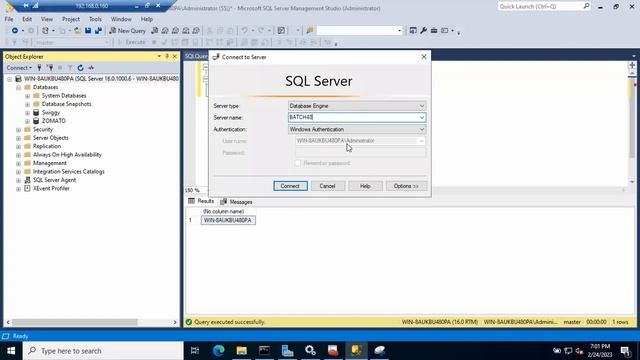
Task: Open the Connect dropdown in Object Explorer
Action: 19,68
